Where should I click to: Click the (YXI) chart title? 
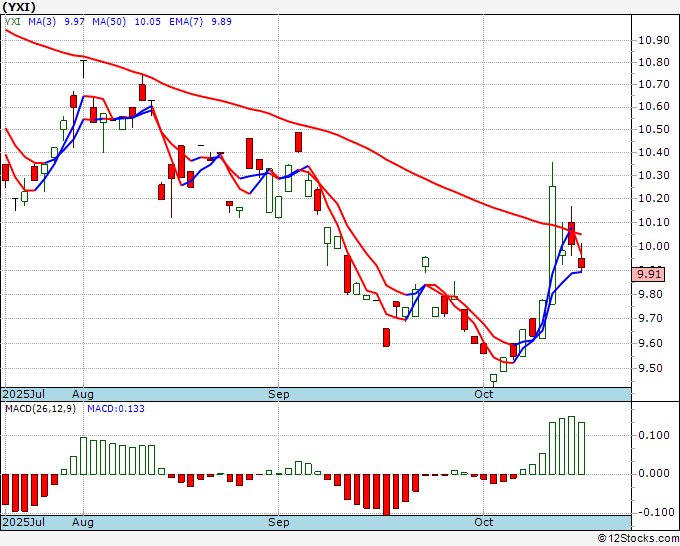tap(19, 7)
